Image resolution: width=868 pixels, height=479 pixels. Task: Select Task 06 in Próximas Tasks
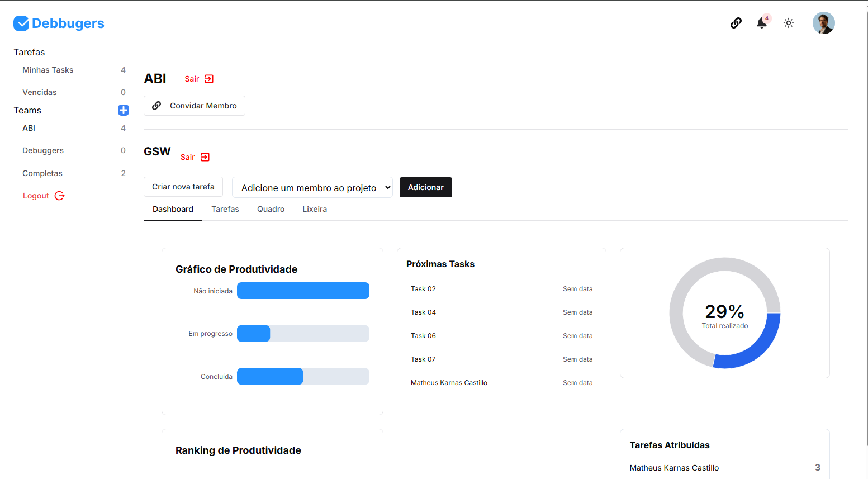click(x=423, y=335)
